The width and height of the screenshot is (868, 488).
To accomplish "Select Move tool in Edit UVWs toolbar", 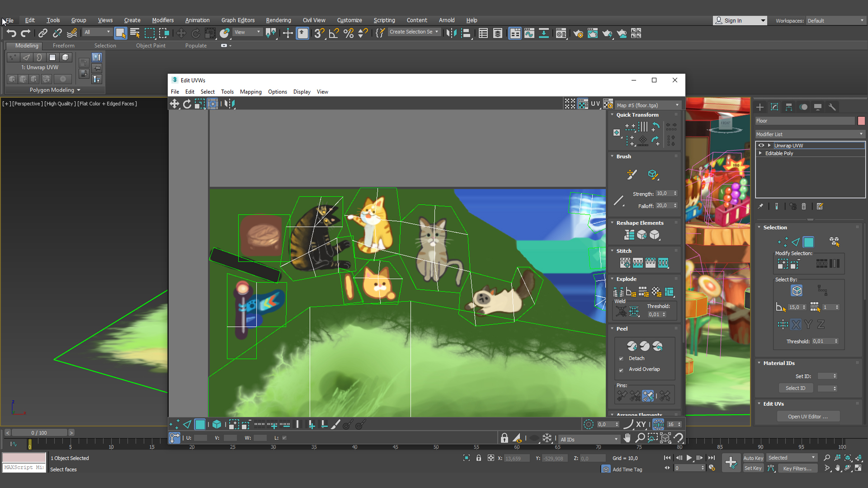I will [x=175, y=104].
